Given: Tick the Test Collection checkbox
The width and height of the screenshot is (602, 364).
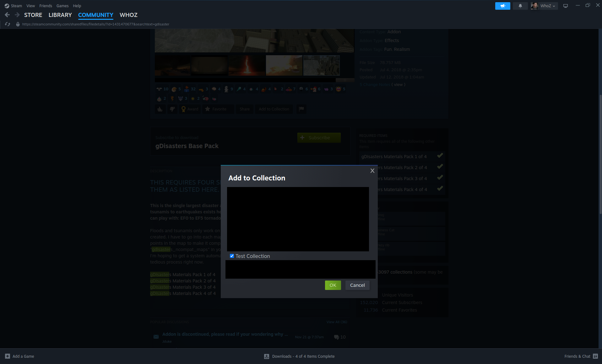Looking at the screenshot, I should tap(232, 256).
